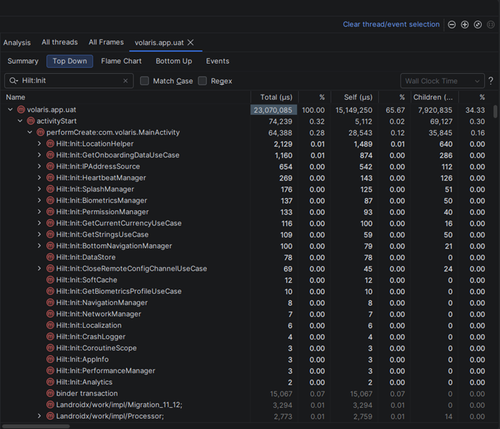Viewport: 500px width, 429px height.
Task: Click the zoom to selection icon
Action: [491, 25]
